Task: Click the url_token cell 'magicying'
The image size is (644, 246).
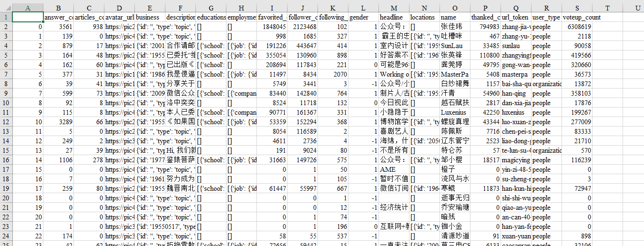Action: pos(516,160)
